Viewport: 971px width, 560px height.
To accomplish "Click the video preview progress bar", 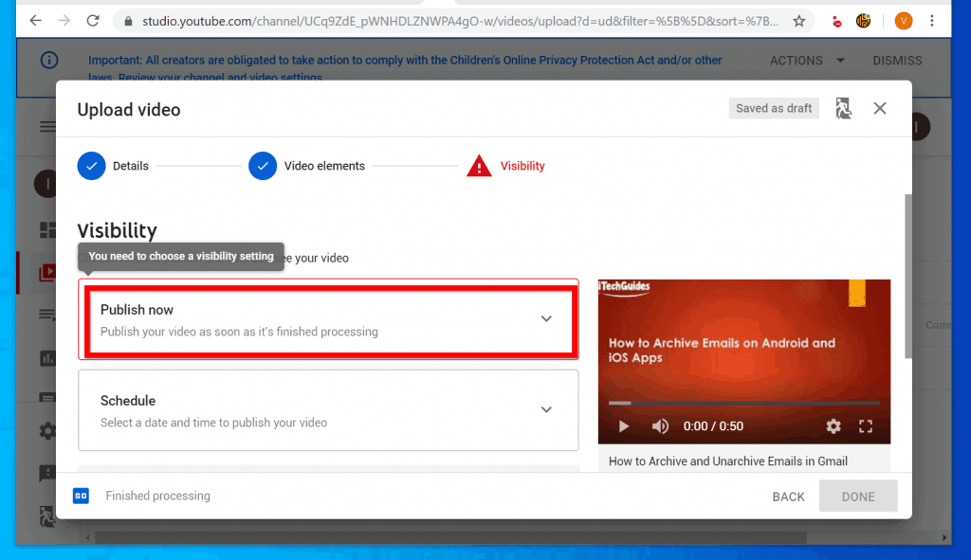I will tap(743, 403).
